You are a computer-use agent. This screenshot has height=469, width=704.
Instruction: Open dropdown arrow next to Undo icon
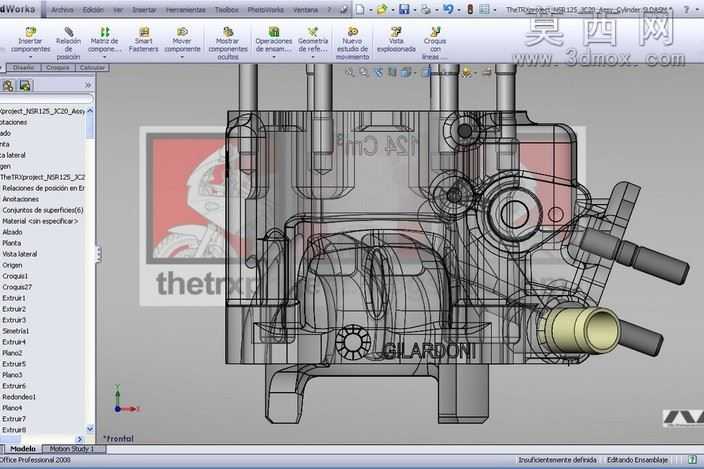458,9
